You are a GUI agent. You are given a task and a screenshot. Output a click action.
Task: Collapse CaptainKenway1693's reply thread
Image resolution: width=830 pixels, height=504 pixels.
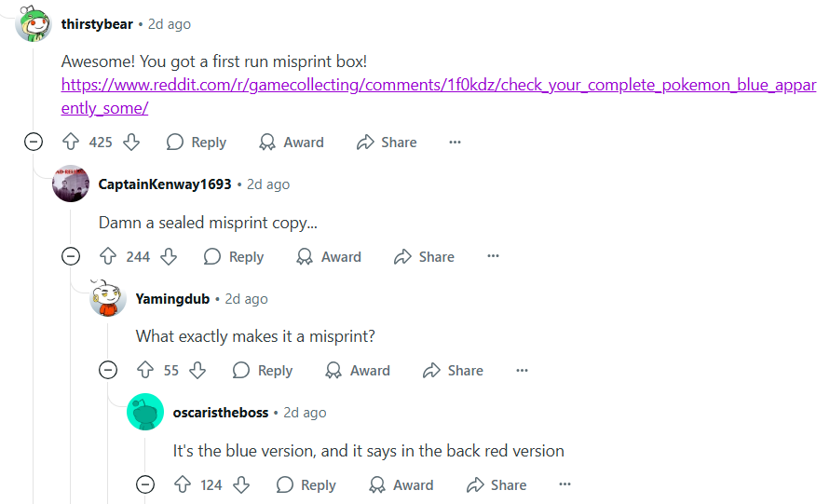coord(71,257)
